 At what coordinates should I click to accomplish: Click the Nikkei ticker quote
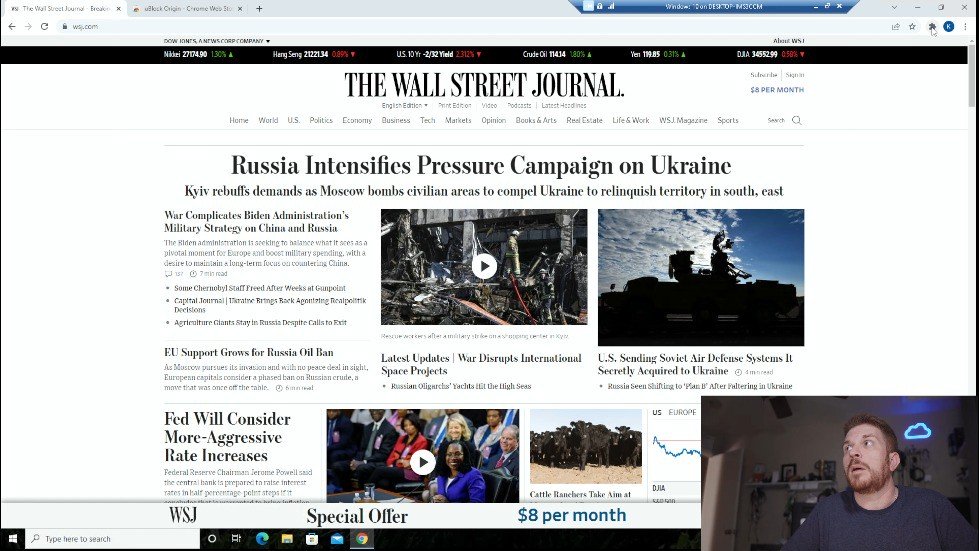point(198,54)
